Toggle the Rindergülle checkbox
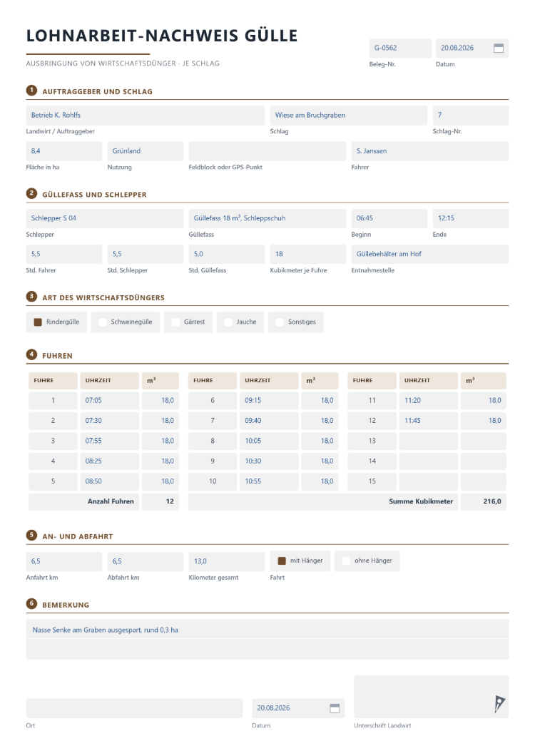Screen dimensions: 535x756 (x=38, y=322)
